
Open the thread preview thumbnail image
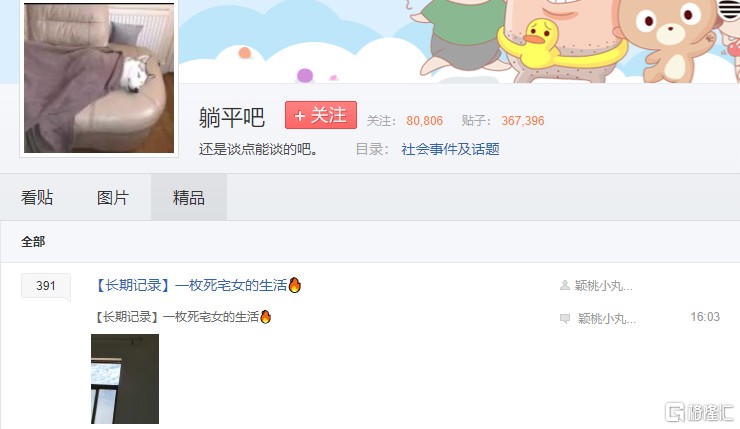[x=125, y=379]
